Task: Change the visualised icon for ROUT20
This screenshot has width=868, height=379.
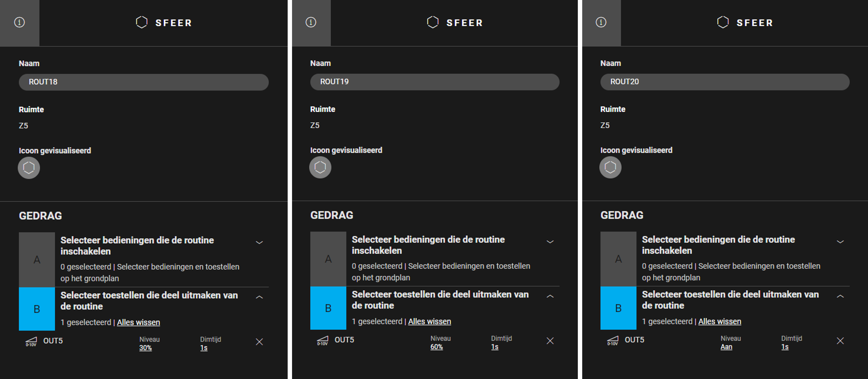Action: pos(610,167)
